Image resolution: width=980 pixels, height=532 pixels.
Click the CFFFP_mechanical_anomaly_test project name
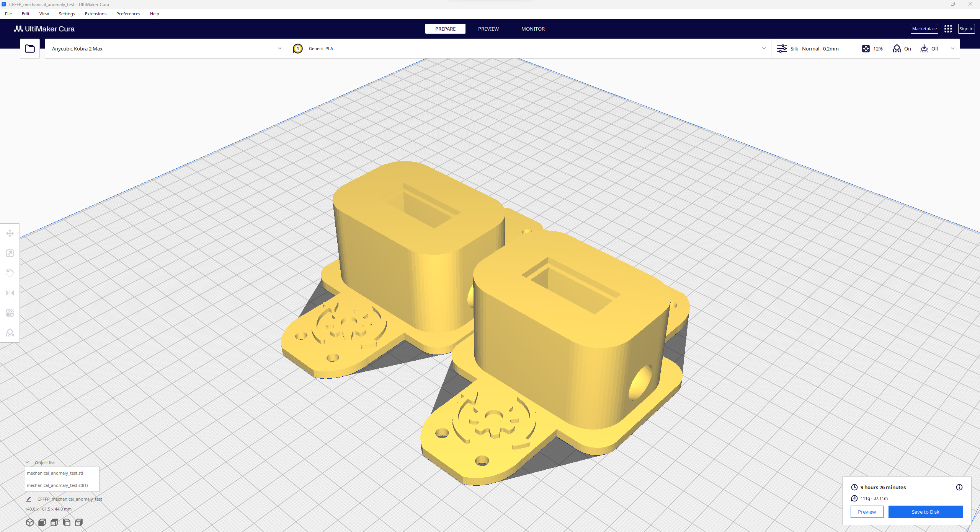[x=70, y=499]
